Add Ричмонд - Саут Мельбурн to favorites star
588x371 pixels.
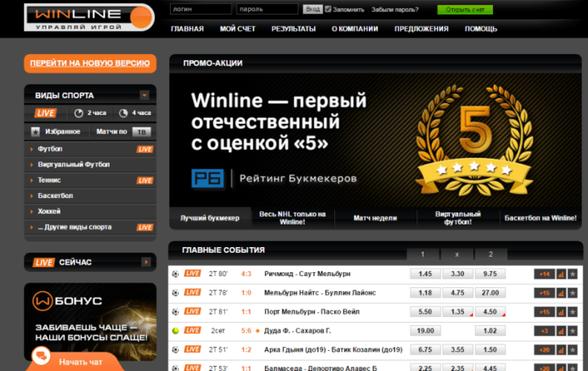click(573, 274)
